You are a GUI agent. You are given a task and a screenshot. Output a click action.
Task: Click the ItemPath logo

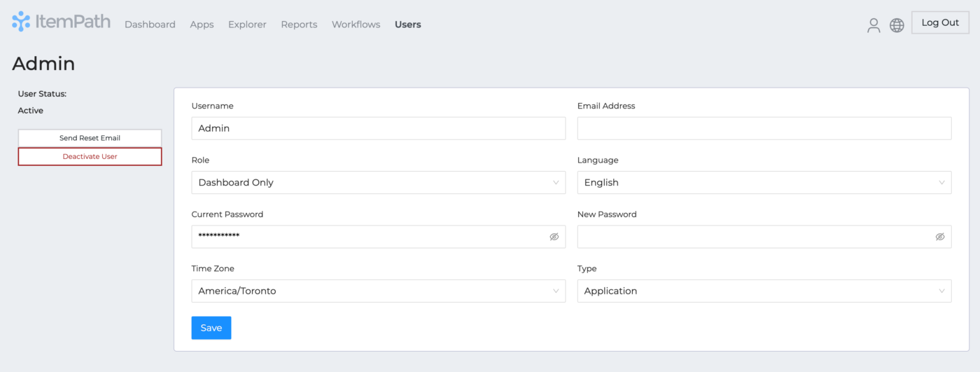[x=61, y=22]
